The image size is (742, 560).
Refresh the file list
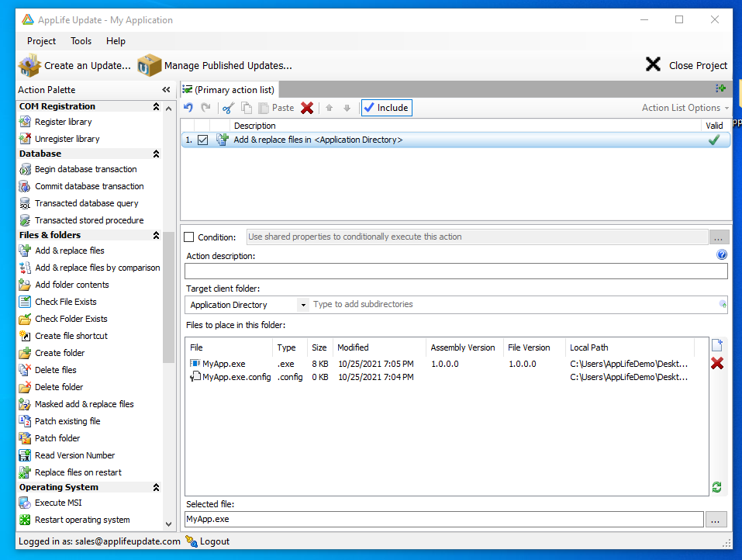pos(717,487)
